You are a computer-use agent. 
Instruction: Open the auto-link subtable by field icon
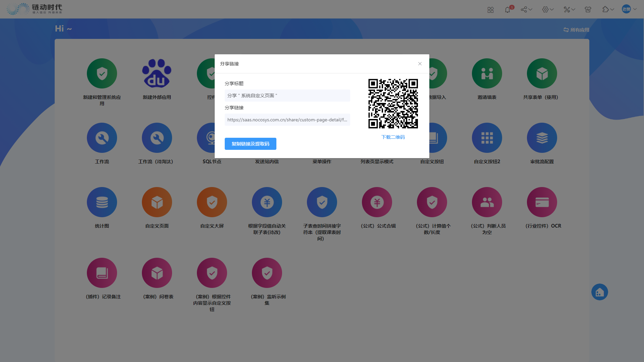267,202
